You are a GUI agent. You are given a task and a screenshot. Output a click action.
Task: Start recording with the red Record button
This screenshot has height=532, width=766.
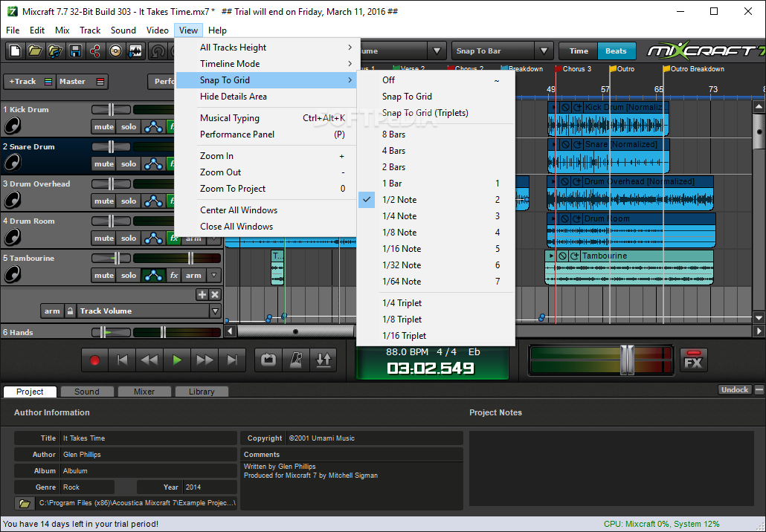point(94,360)
